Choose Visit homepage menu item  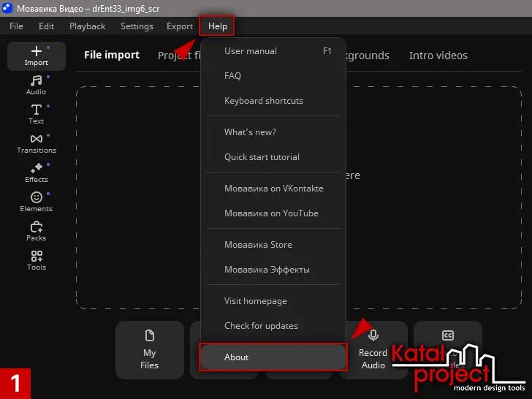pyautogui.click(x=273, y=301)
